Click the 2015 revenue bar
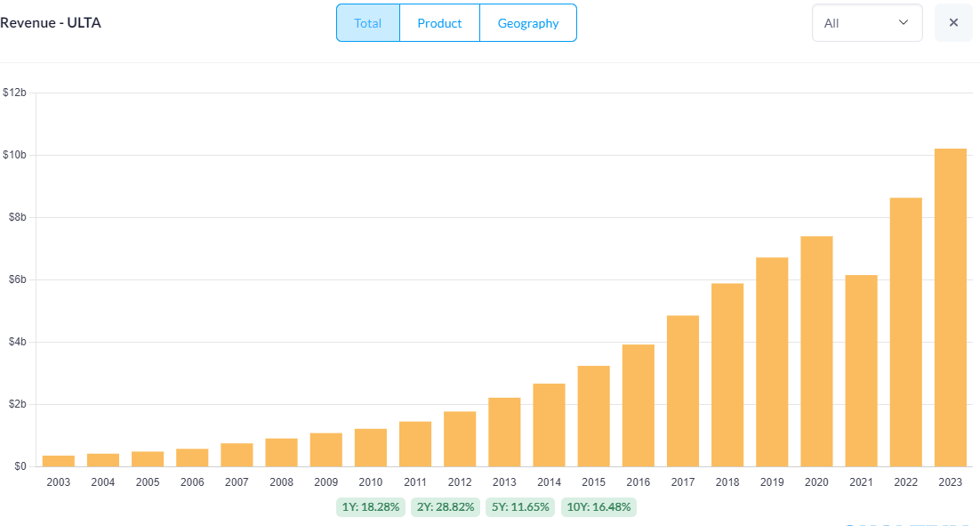980x526 pixels. [594, 417]
